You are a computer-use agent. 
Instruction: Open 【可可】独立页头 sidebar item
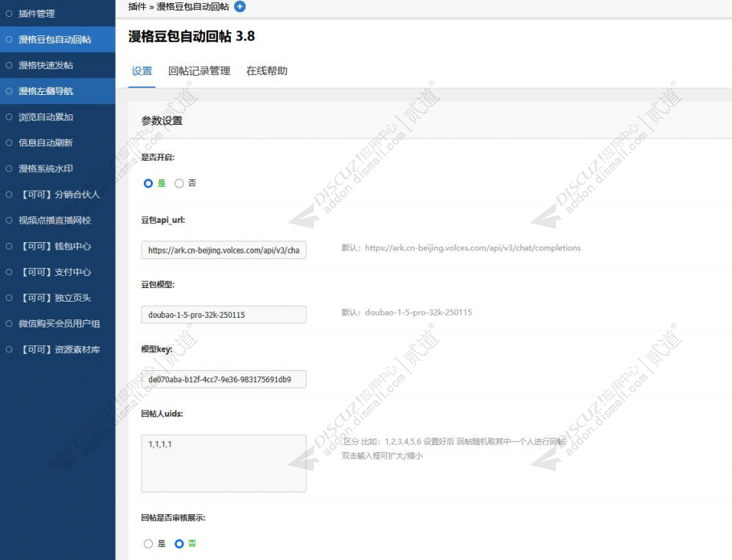[57, 298]
